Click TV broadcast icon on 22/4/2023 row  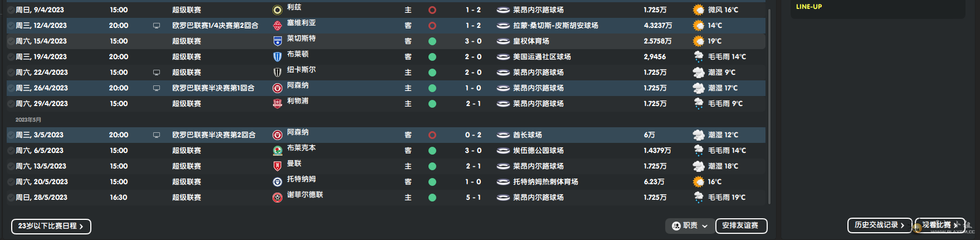click(x=157, y=73)
